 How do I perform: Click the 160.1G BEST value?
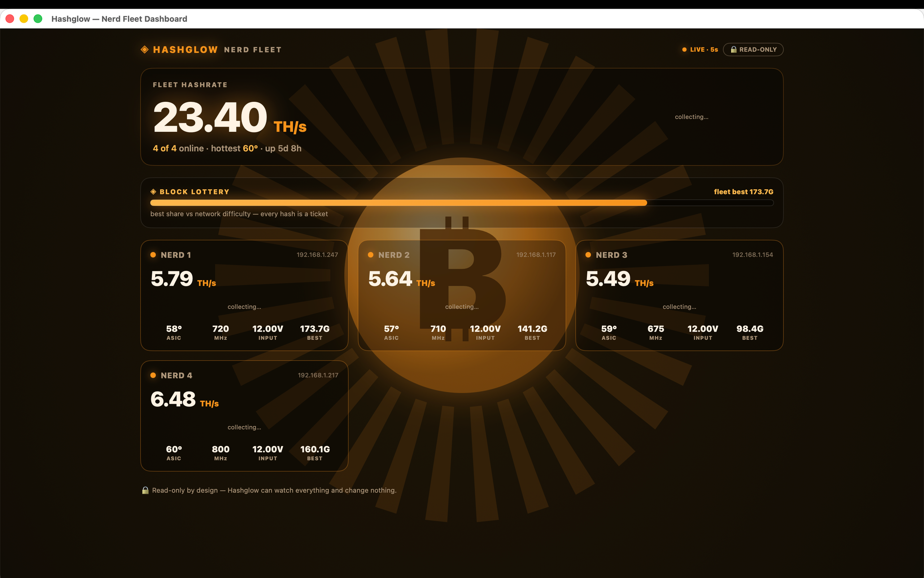pos(315,449)
